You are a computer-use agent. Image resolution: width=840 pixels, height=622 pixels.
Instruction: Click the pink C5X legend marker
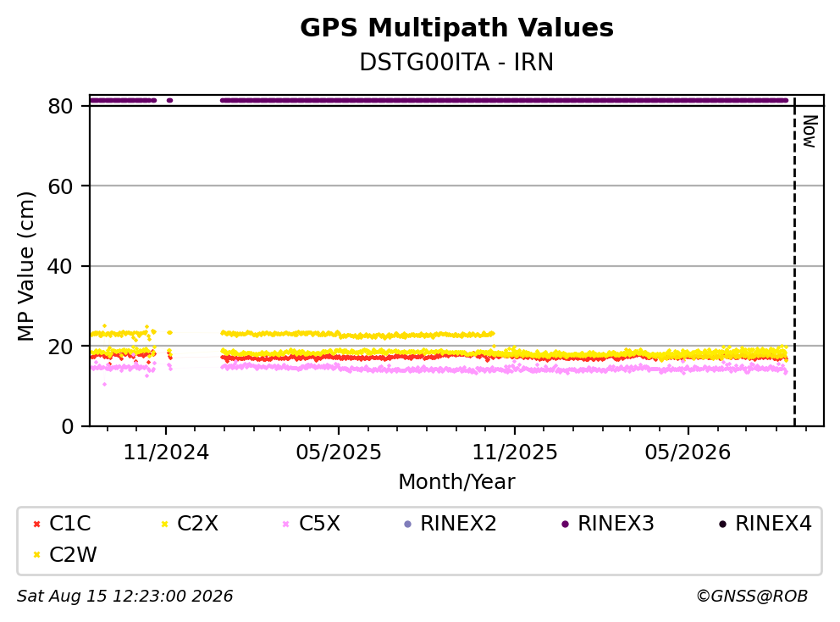click(285, 524)
